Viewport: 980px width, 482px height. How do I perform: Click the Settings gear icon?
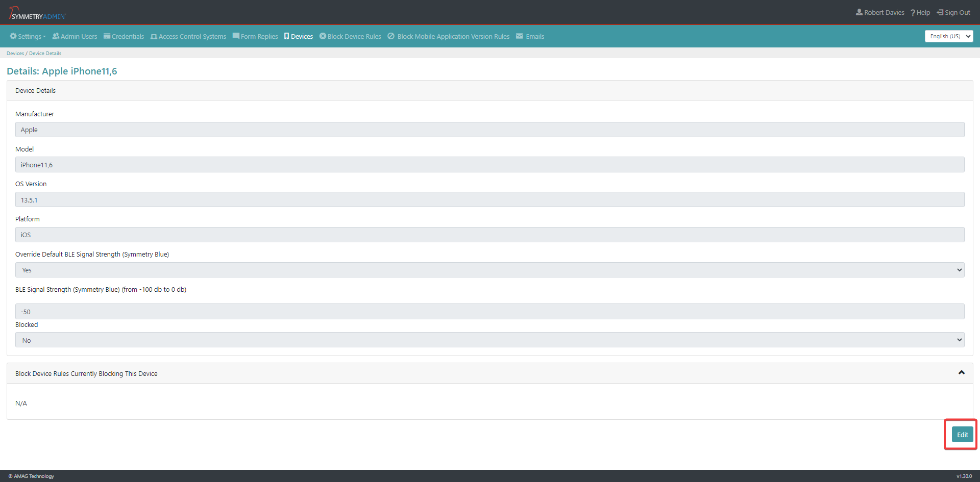click(x=13, y=36)
